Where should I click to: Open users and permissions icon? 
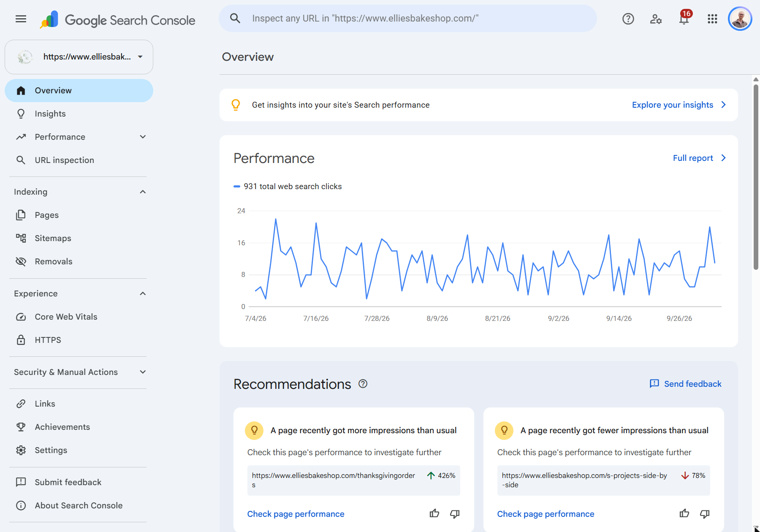pyautogui.click(x=656, y=19)
